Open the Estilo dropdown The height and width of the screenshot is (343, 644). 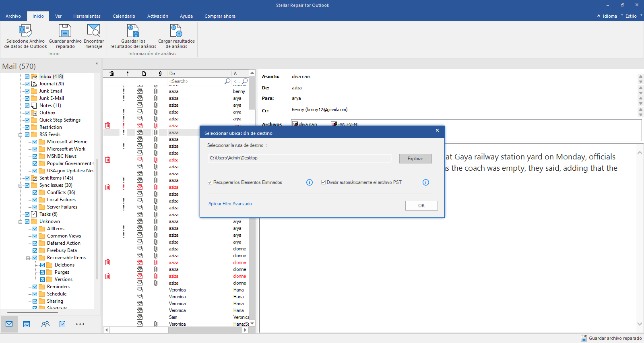(634, 16)
